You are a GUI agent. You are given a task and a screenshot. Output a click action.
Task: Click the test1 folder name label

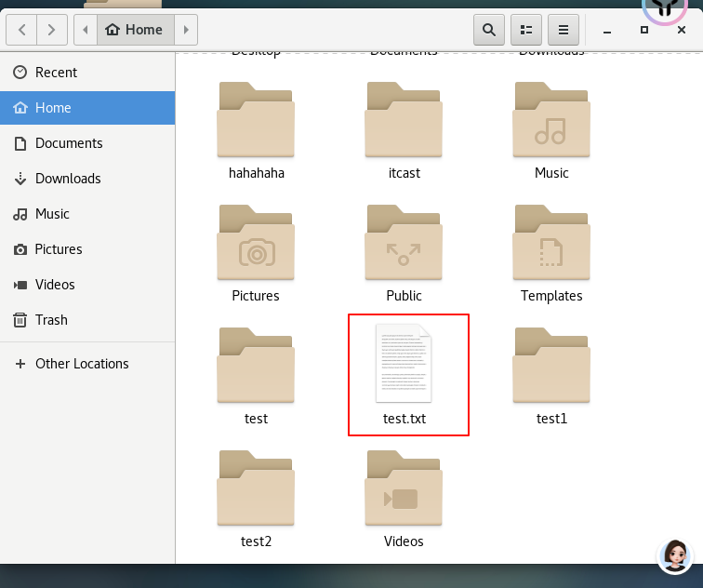552,419
